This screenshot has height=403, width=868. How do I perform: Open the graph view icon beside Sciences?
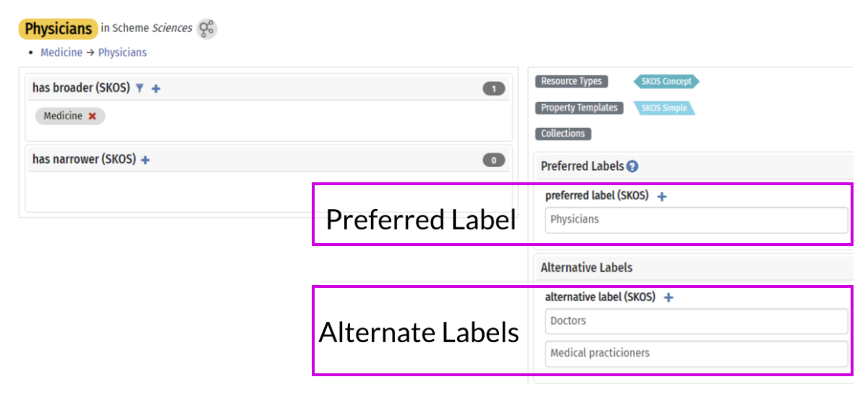coord(207,29)
